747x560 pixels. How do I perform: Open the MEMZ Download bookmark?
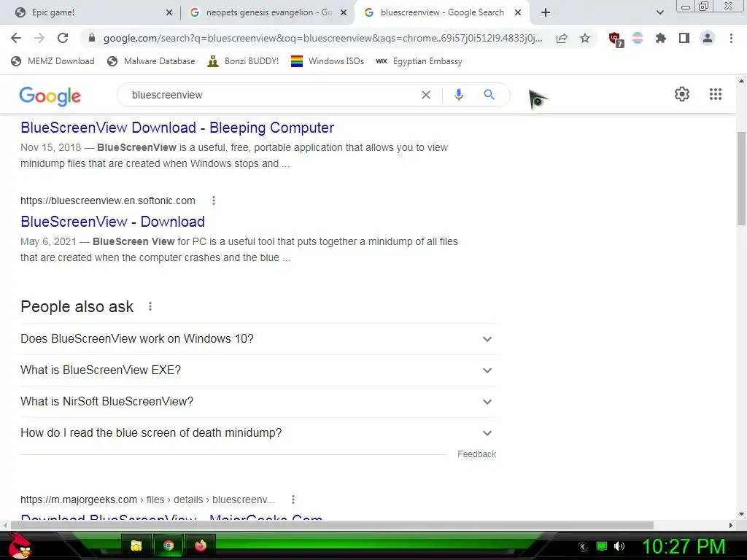click(x=53, y=61)
